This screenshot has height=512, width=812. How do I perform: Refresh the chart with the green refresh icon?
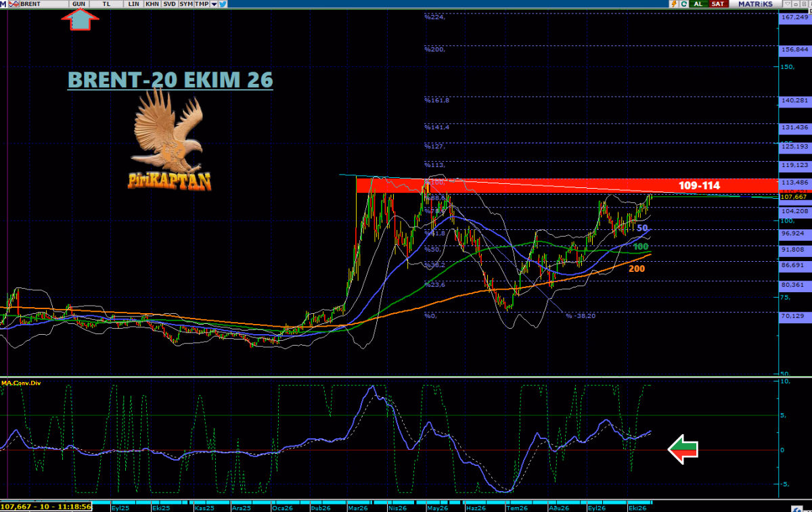(x=684, y=4)
